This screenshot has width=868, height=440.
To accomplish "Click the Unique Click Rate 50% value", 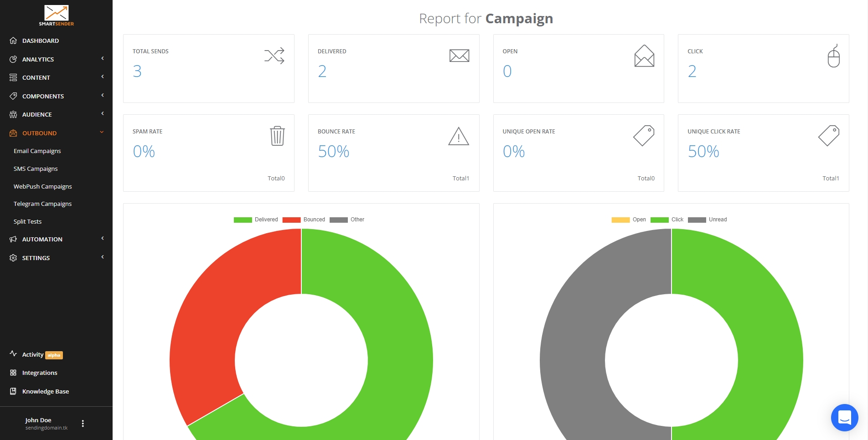I will point(703,151).
